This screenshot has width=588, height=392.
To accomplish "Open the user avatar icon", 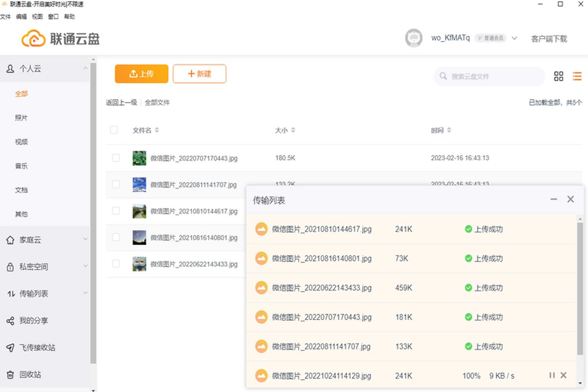I will [414, 38].
